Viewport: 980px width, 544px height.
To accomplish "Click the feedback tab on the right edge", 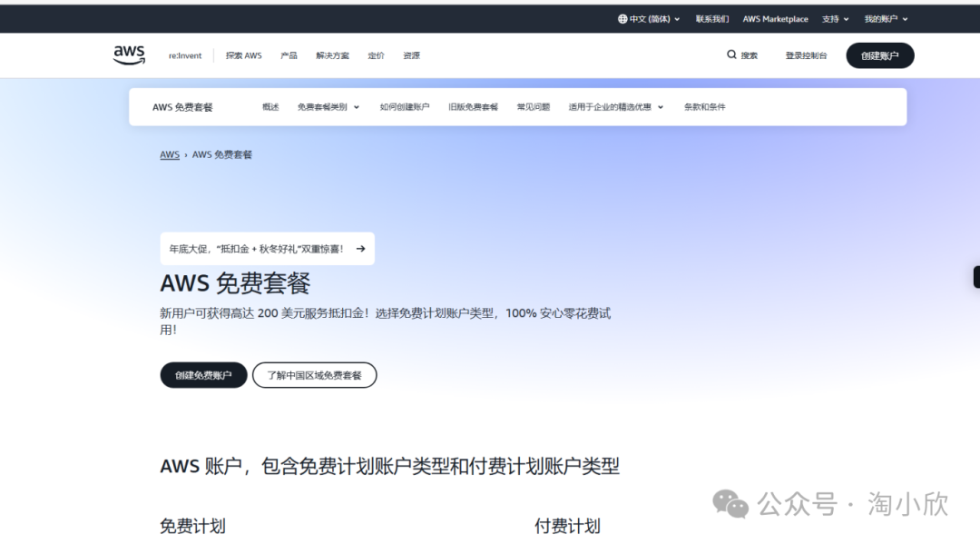I will [x=975, y=276].
